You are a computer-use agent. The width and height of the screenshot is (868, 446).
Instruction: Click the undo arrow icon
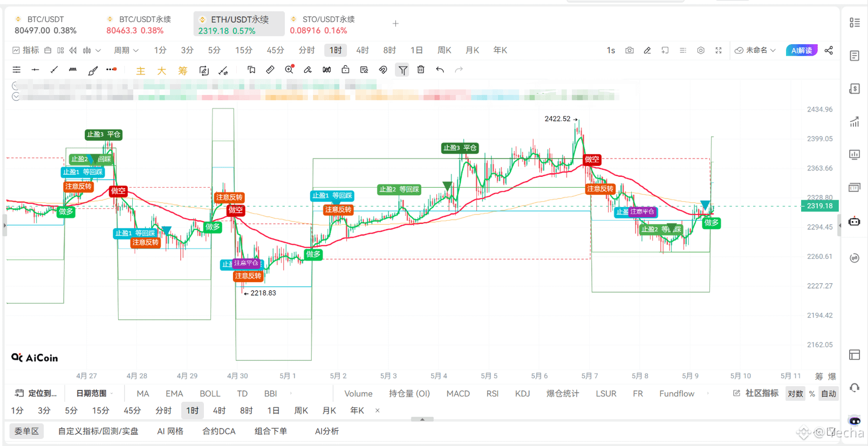point(440,70)
